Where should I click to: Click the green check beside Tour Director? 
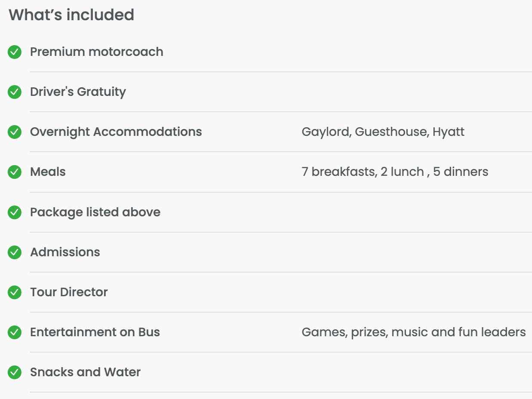pyautogui.click(x=15, y=292)
